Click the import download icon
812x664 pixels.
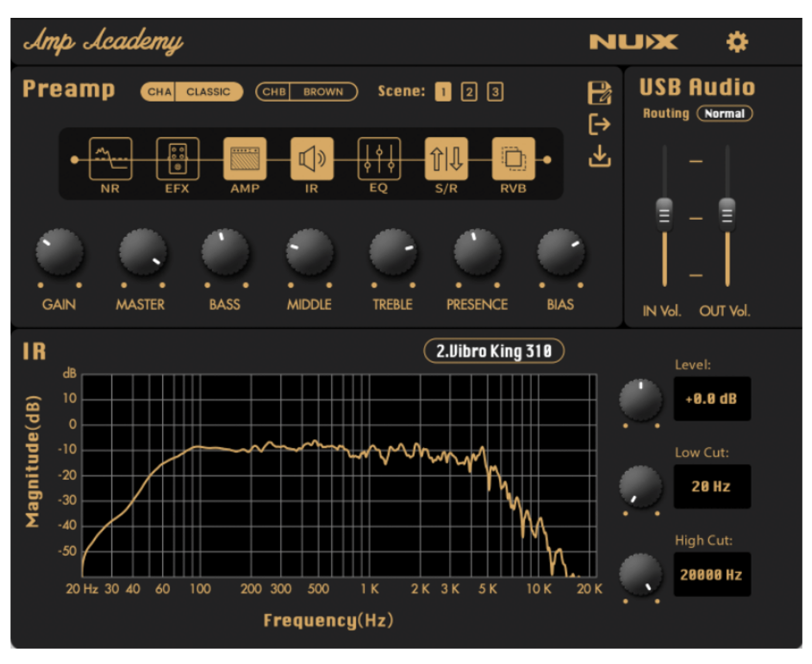pos(599,156)
